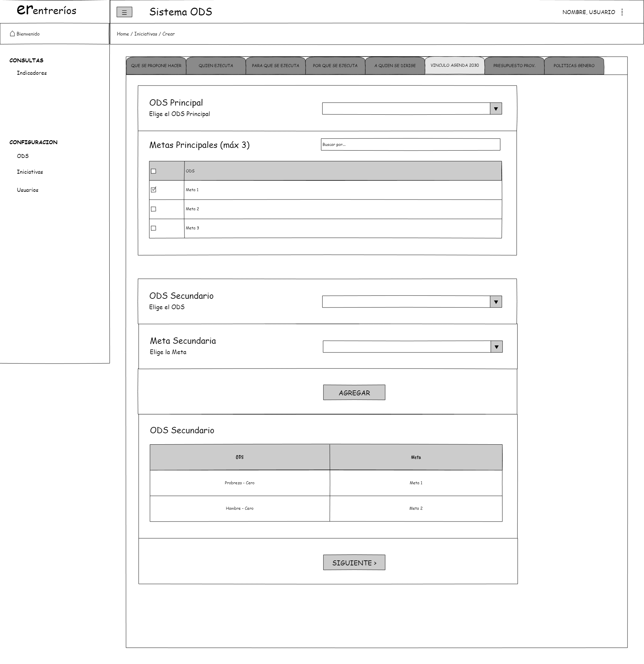Select the PRESUPUESTO PROV. tab
Screen dimensions: 644x664
tap(514, 66)
